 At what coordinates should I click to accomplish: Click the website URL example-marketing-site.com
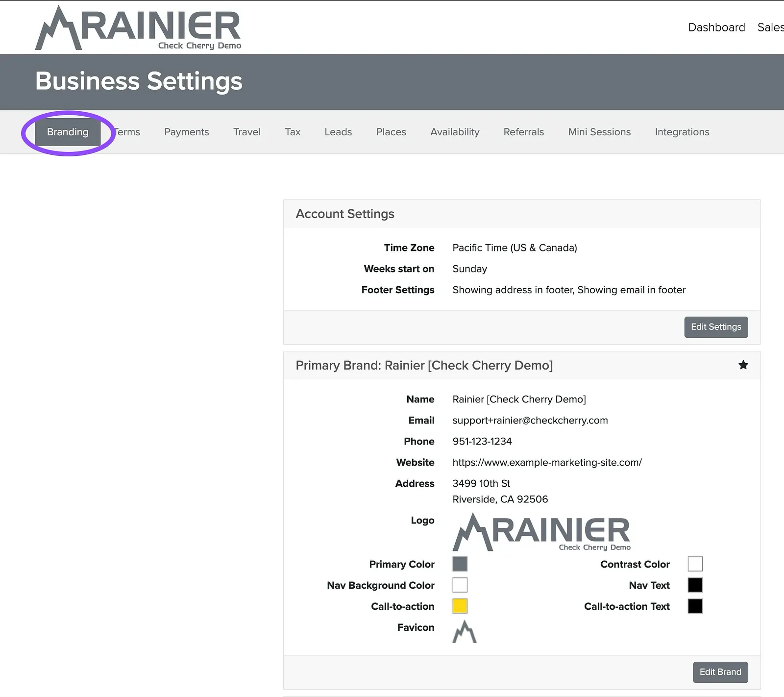[x=547, y=463]
